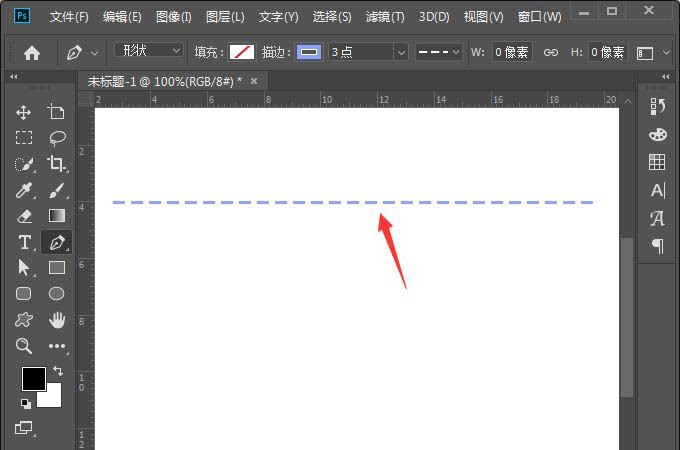This screenshot has height=450, width=680.
Task: Select the Move tool
Action: click(24, 113)
